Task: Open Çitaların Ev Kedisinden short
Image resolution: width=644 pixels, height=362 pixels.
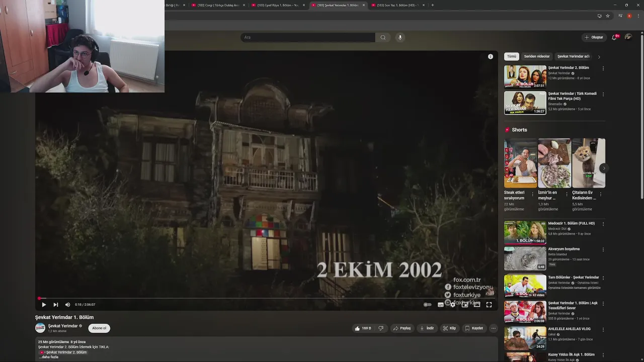Action: (588, 163)
